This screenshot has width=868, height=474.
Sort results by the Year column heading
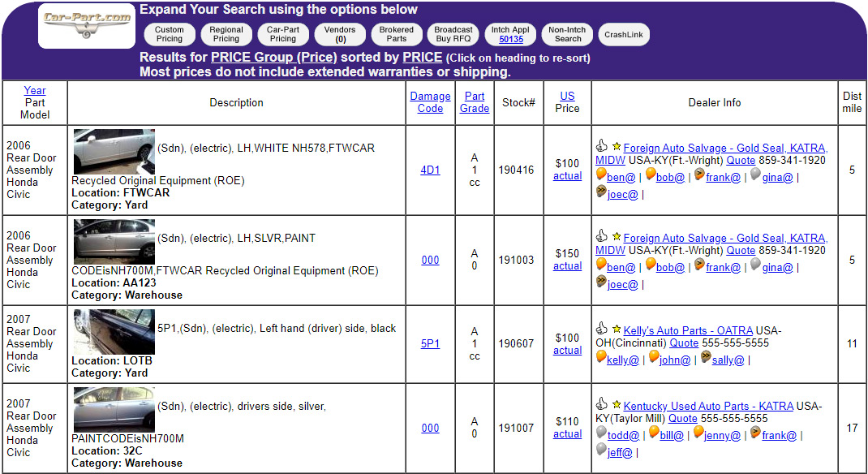click(35, 90)
